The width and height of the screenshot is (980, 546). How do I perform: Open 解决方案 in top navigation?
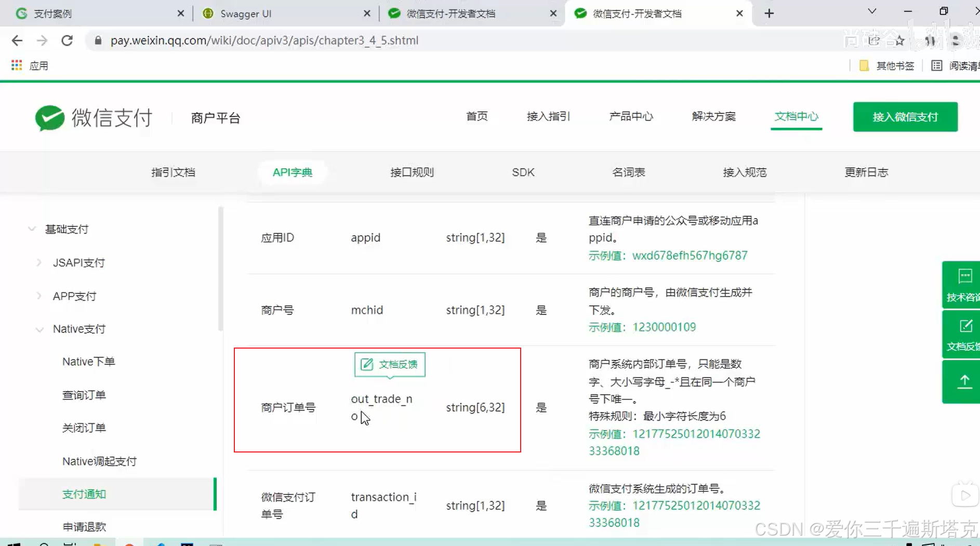(713, 116)
